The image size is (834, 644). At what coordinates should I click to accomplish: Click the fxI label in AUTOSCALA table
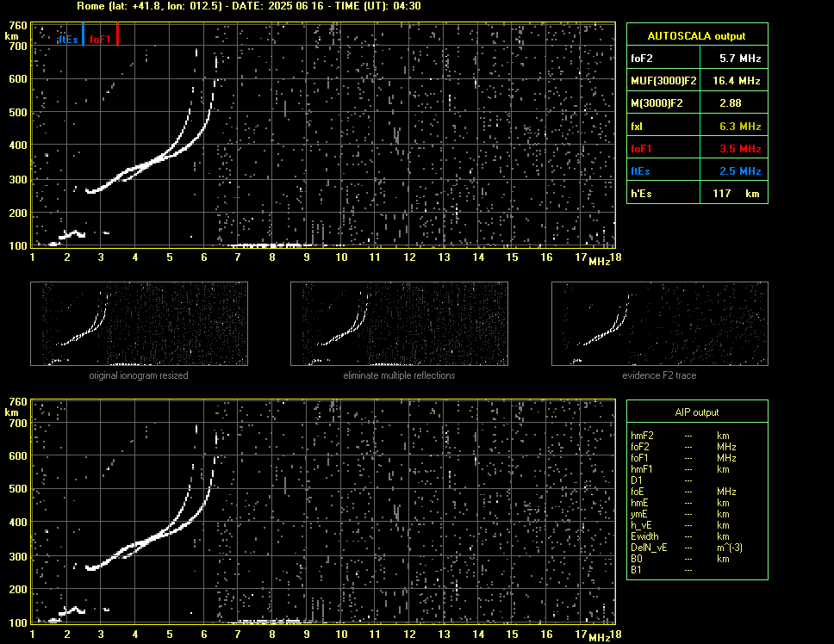[x=636, y=127]
